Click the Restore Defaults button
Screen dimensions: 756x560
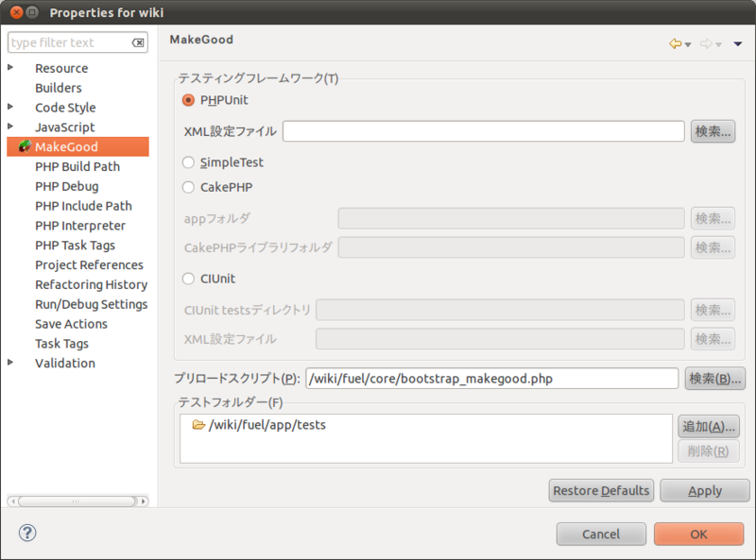point(601,491)
